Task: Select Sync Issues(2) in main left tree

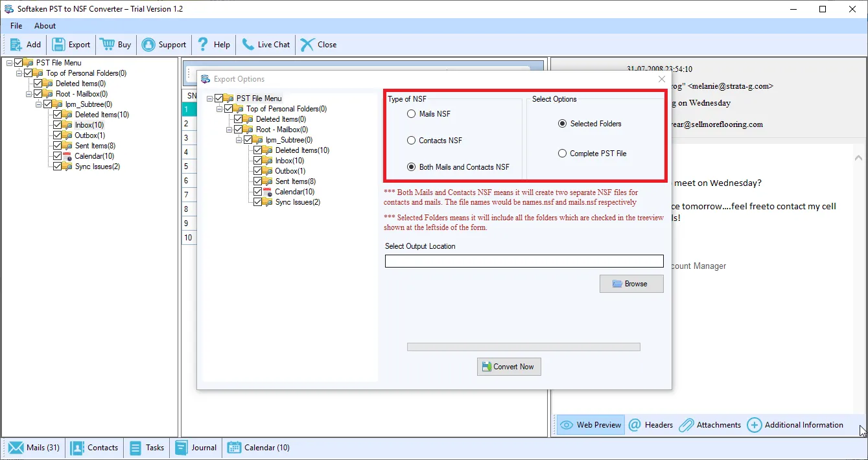Action: click(97, 167)
